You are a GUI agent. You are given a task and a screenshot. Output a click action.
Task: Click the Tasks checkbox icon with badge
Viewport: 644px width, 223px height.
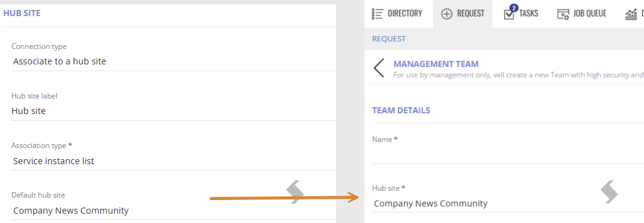pos(509,13)
